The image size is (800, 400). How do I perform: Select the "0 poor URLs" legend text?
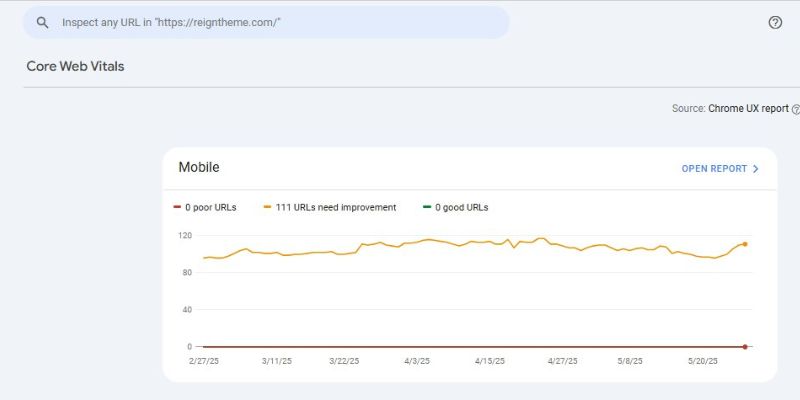click(210, 208)
